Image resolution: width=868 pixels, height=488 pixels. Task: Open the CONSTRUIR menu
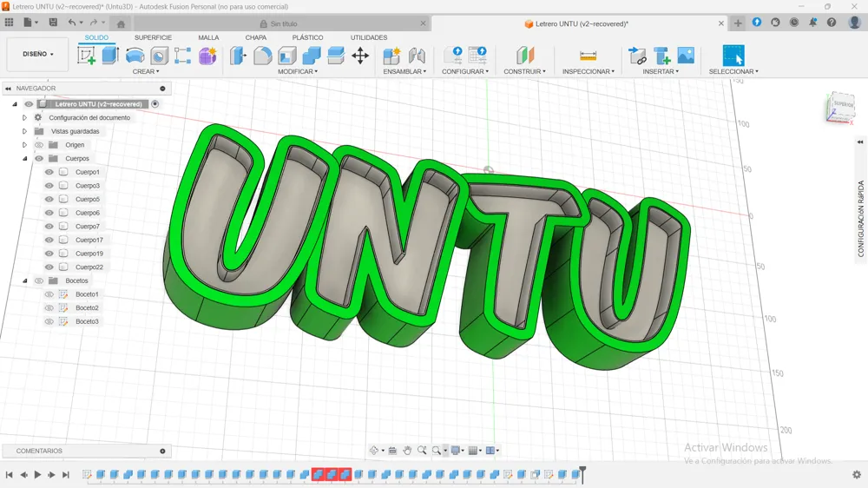pyautogui.click(x=524, y=71)
